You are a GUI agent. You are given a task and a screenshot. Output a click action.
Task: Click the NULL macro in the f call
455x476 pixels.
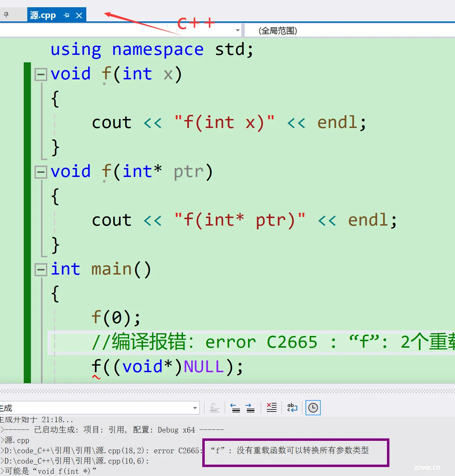204,367
